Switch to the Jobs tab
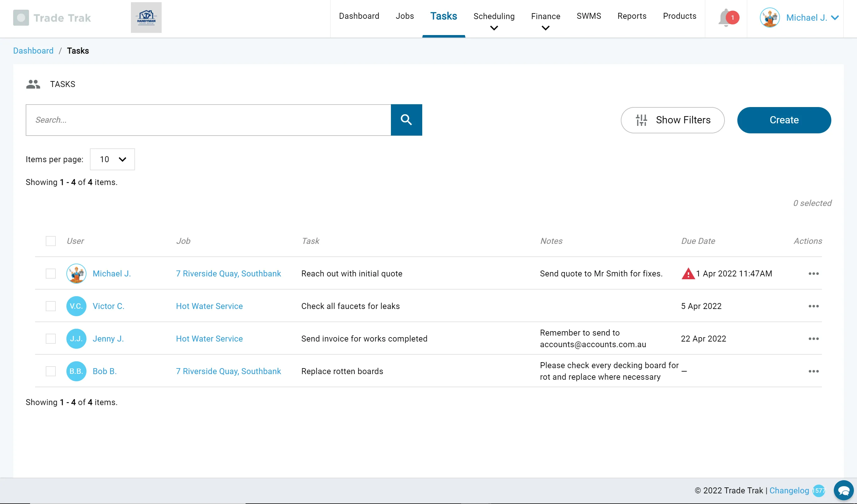The image size is (857, 504). tap(405, 16)
